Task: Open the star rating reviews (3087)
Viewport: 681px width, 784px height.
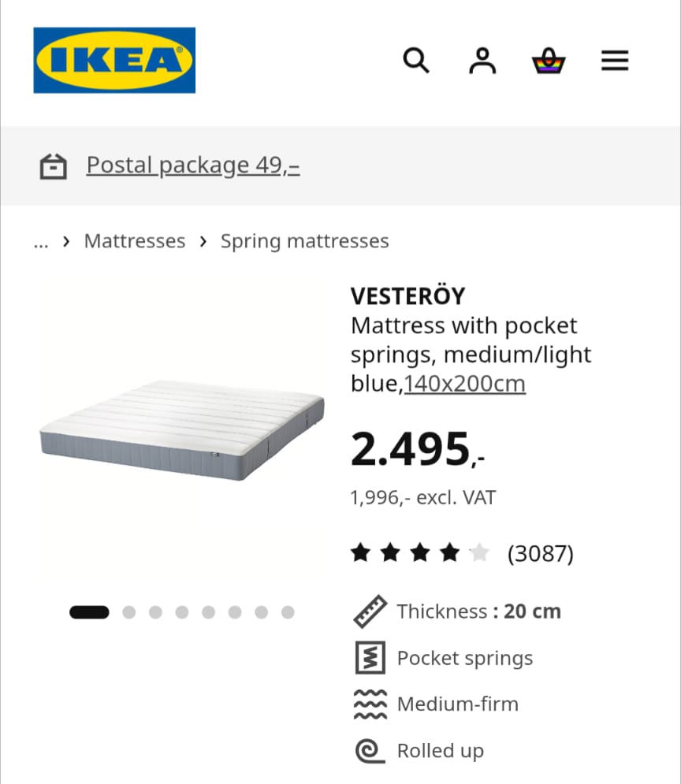Action: click(462, 553)
